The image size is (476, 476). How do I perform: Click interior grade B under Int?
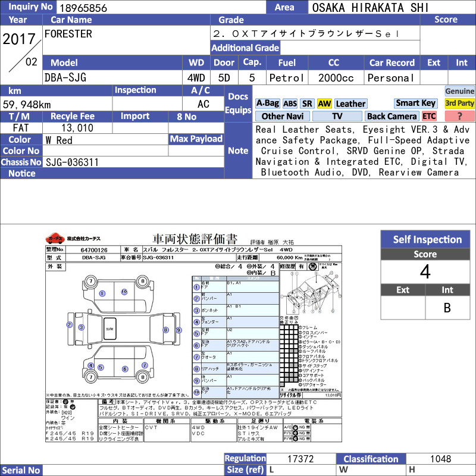pyautogui.click(x=447, y=308)
